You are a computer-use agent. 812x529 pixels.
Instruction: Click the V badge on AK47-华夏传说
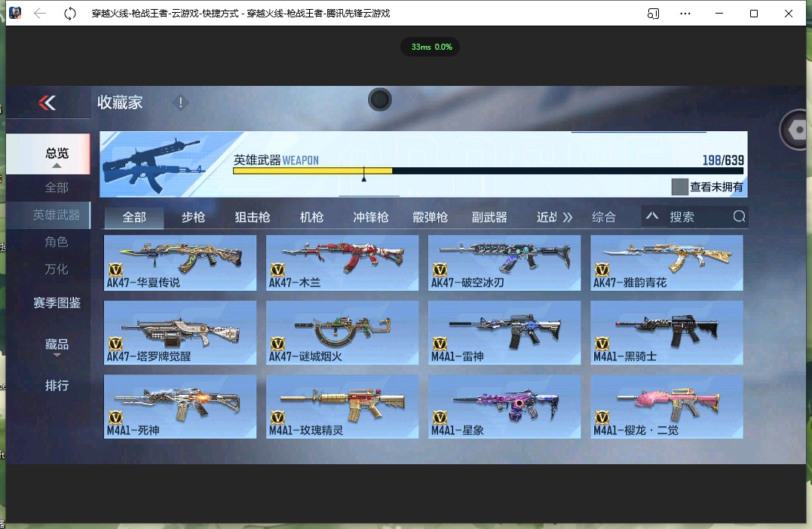(115, 269)
